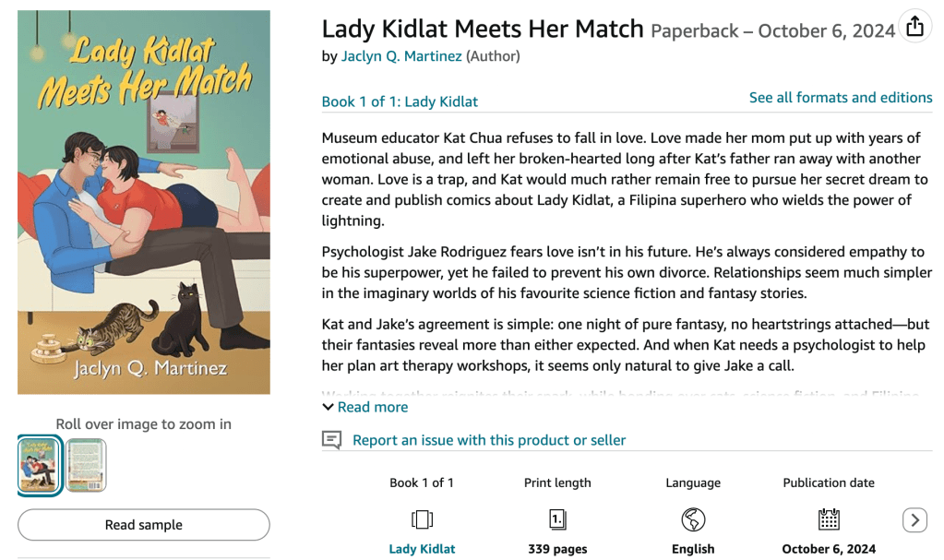Click the large book cover image
The image size is (944, 560).
pyautogui.click(x=144, y=202)
